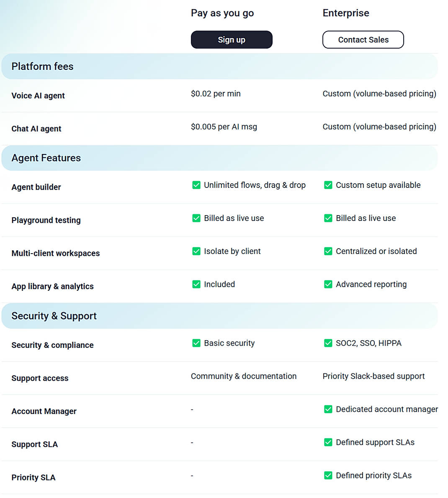The width and height of the screenshot is (448, 498).
Task: Click Pay as you go Billed as live use checkmark
Action: pos(196,218)
